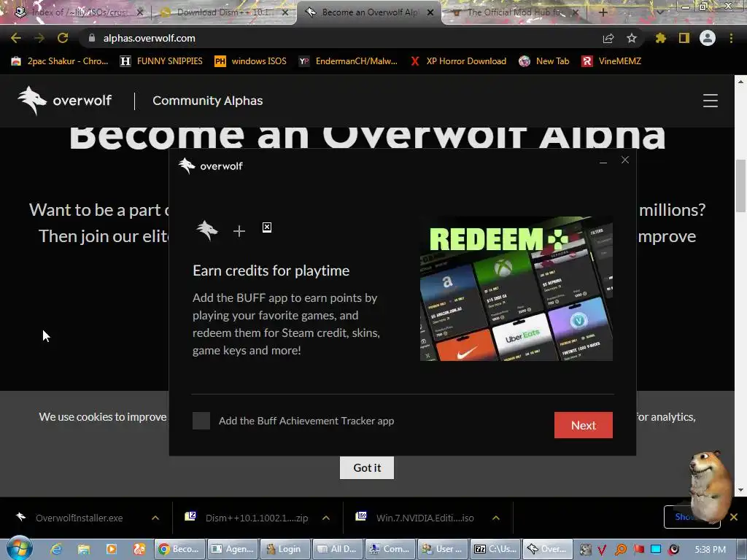Open the downloaded Dism++ zip file
The height and width of the screenshot is (560, 747).
[x=248, y=518]
